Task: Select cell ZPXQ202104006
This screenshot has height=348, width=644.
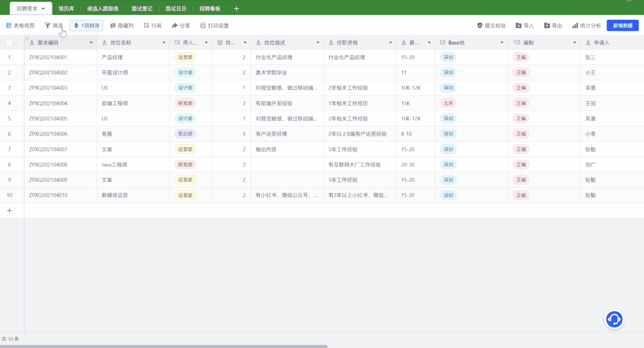Action: coord(60,134)
